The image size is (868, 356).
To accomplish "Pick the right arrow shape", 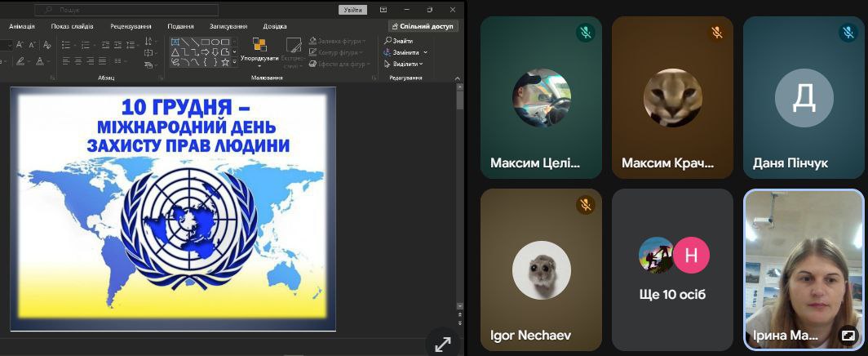I will 205,52.
